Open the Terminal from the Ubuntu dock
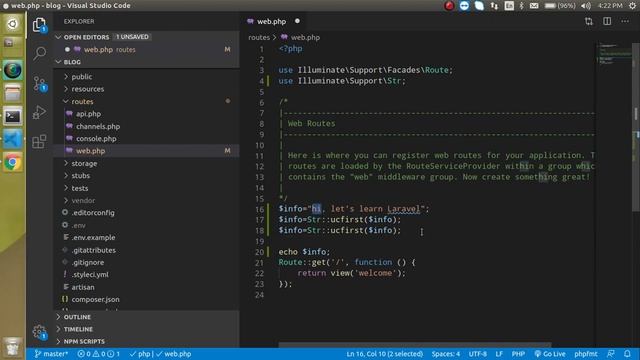Screen dimensions: 640x360 13,117
